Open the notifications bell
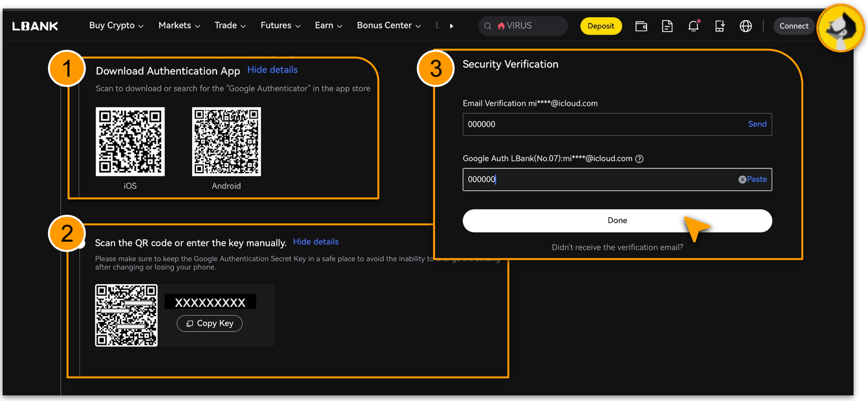Image resolution: width=868 pixels, height=401 pixels. 693,26
